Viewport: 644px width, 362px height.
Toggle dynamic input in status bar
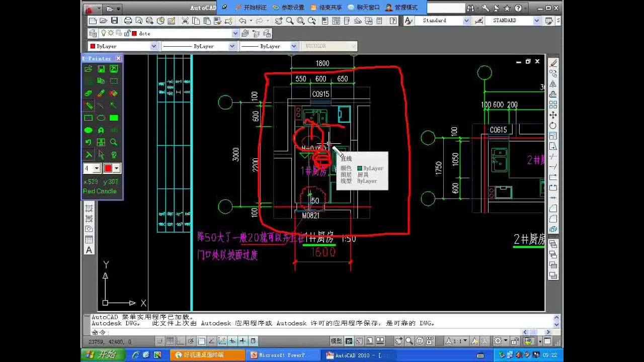232,341
